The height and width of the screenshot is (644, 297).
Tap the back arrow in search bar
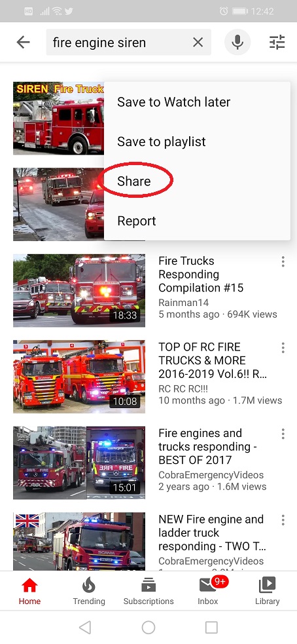pyautogui.click(x=24, y=43)
